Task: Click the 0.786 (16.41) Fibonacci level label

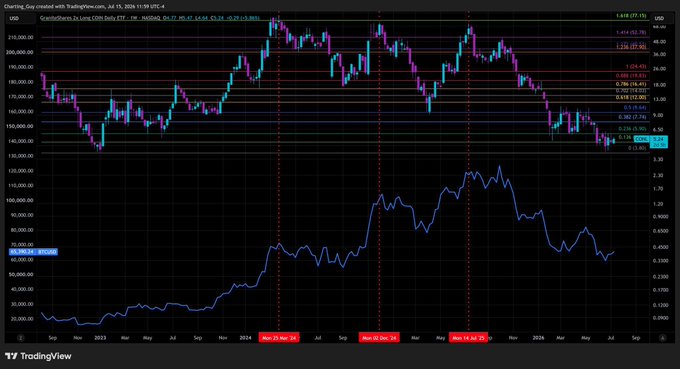Action: (631, 84)
